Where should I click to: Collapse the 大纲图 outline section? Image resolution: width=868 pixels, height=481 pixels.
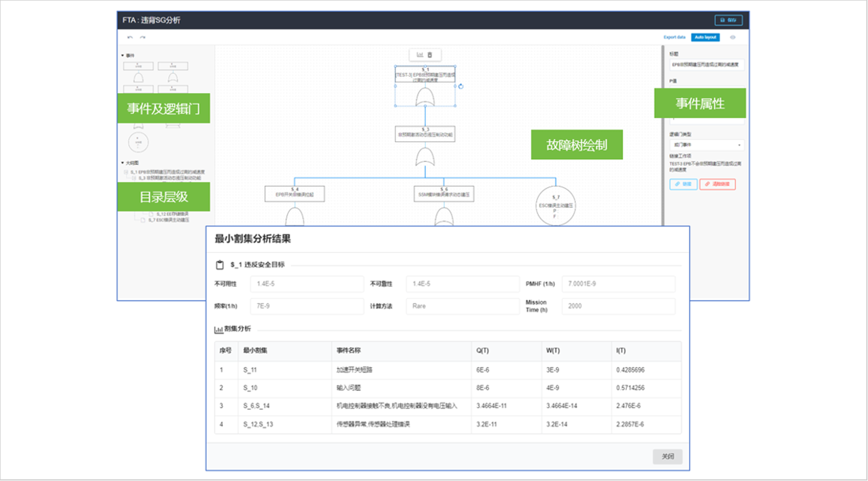tap(123, 163)
